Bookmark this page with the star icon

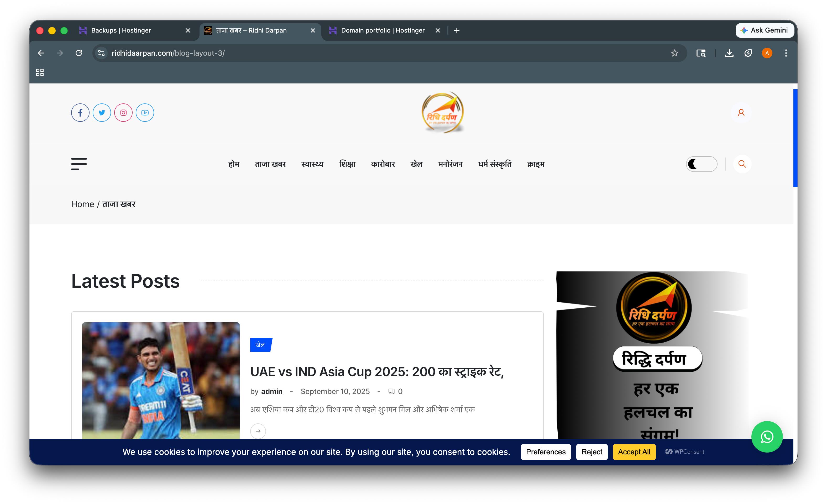(x=675, y=53)
